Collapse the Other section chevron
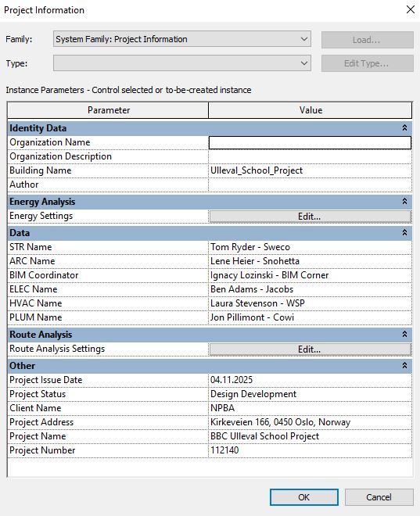This screenshot has width=420, height=516. click(404, 366)
